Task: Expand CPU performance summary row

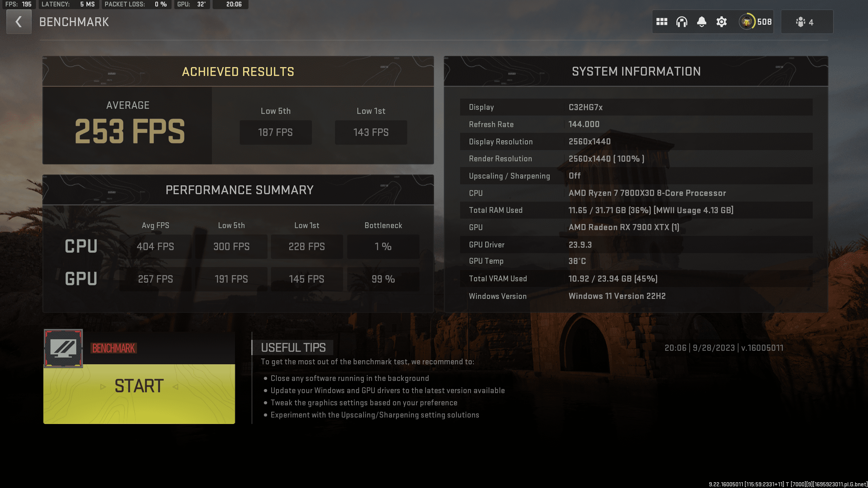Action: coord(81,246)
